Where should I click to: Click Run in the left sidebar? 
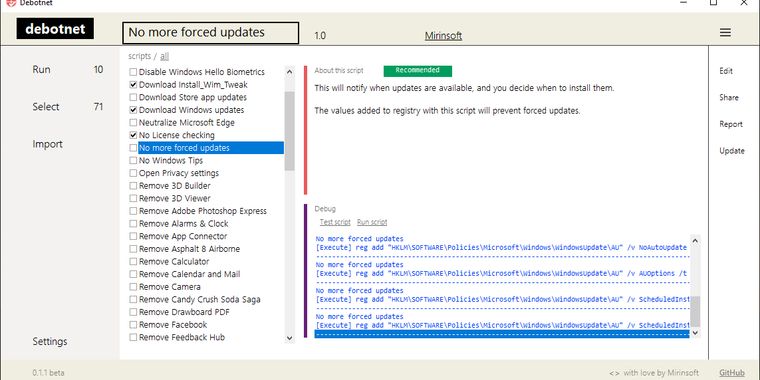click(x=41, y=69)
